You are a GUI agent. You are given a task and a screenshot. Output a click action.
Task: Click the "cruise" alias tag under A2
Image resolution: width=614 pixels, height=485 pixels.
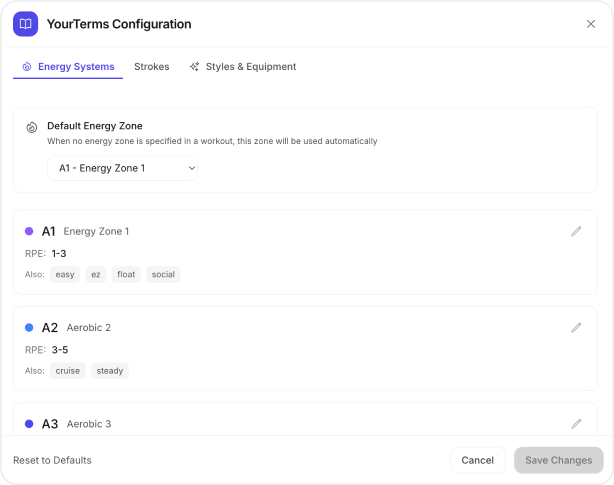click(x=68, y=371)
